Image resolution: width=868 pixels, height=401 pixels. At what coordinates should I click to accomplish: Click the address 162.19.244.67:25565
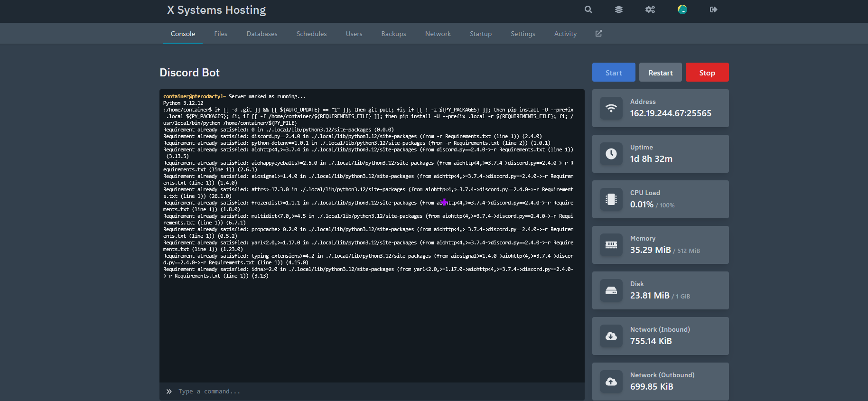point(671,113)
